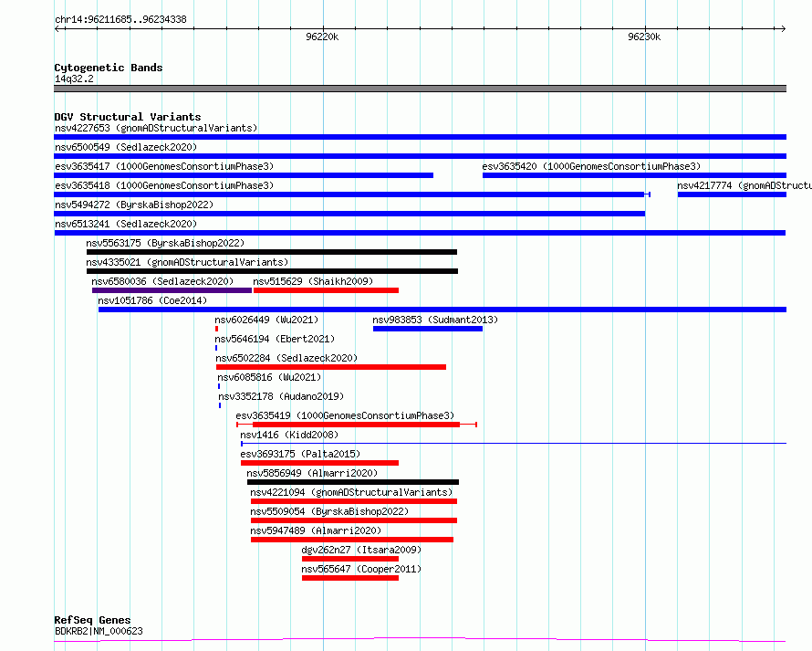Click the Cytogenetic Bands track title
Viewport: 812px width, 651px height.
coord(109,68)
